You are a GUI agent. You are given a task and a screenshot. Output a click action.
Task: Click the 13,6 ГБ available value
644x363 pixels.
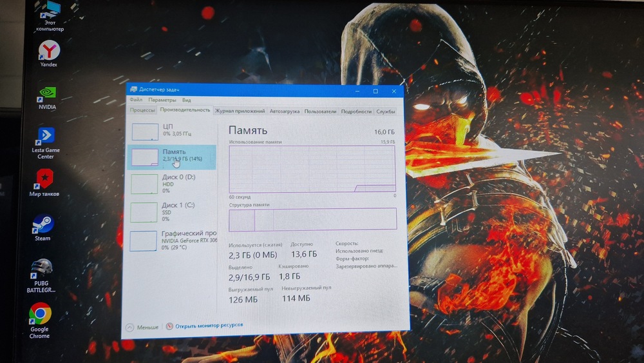click(304, 254)
